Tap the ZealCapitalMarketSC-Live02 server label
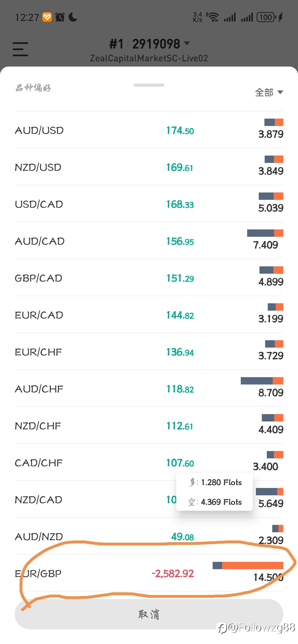 click(x=149, y=58)
